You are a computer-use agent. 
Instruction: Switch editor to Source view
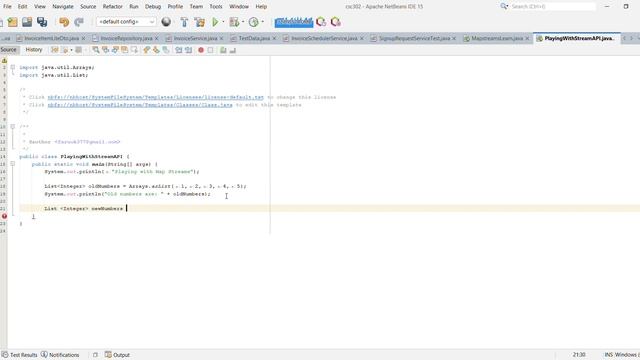pyautogui.click(x=9, y=50)
